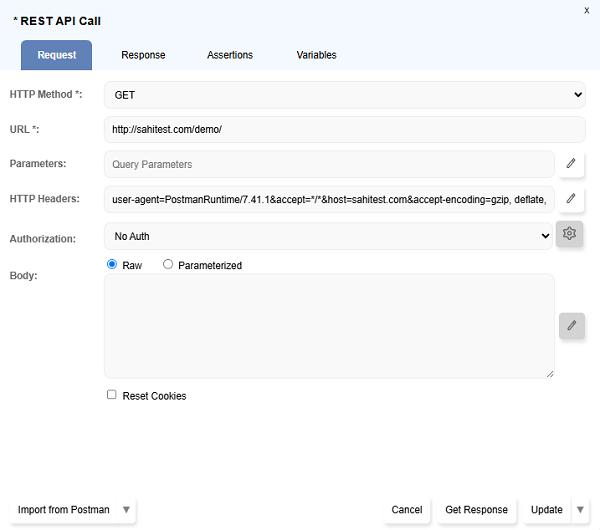600x530 pixels.
Task: Close the REST API Call dialog
Action: pos(586,10)
